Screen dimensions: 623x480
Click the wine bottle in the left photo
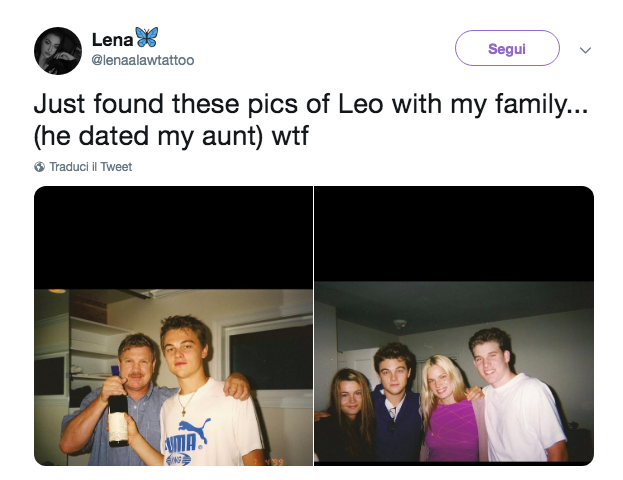coord(118,409)
